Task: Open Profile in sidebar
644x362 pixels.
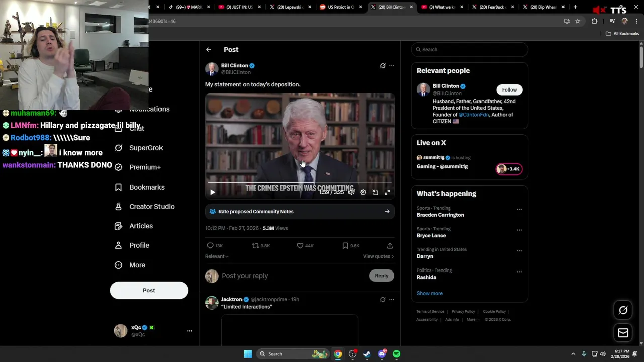Action: [132, 245]
